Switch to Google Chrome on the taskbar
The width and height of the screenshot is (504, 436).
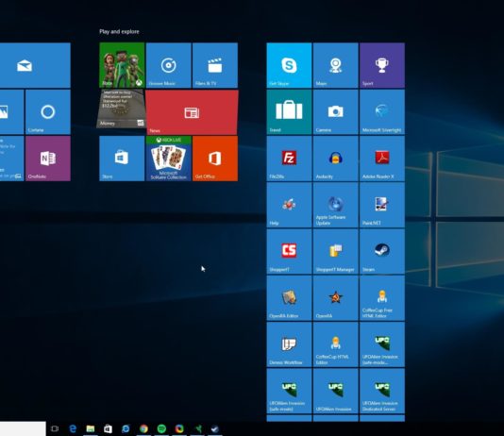click(x=143, y=428)
